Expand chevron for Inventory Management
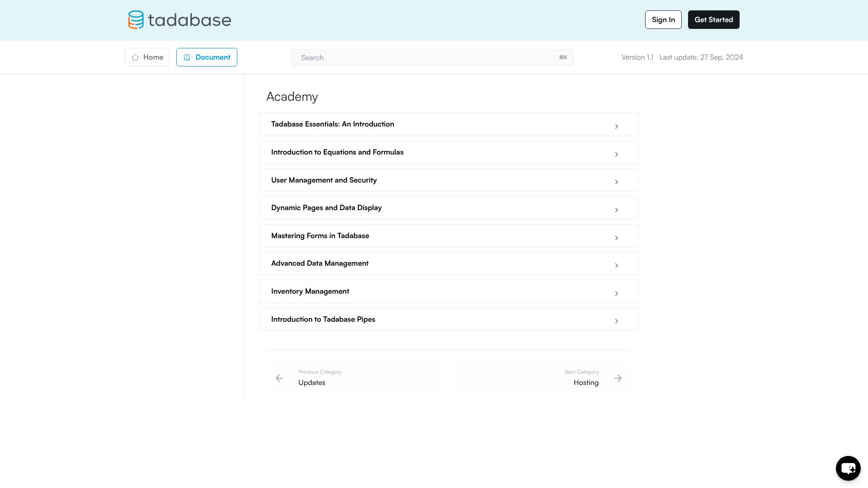 pos(616,294)
